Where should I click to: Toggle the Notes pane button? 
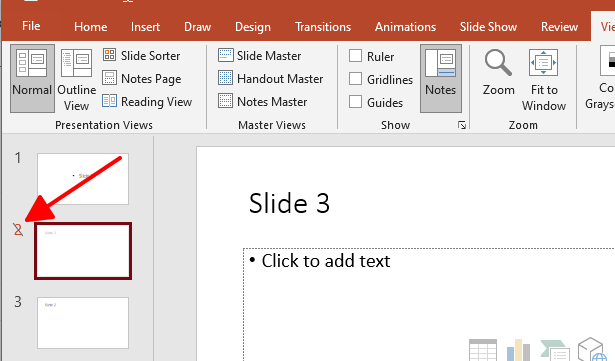(440, 78)
